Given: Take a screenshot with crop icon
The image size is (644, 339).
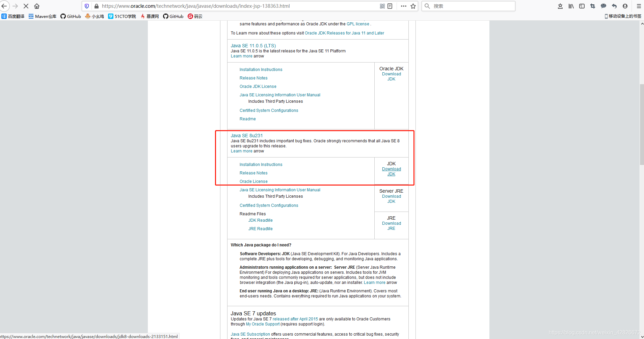Looking at the screenshot, I should pyautogui.click(x=593, y=6).
